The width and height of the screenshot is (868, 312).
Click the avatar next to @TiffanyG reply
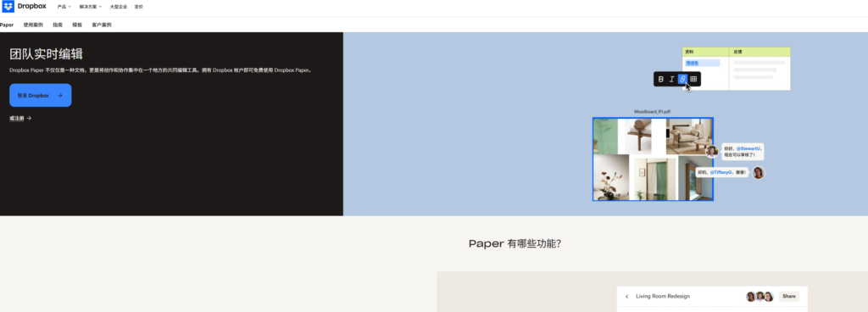(x=759, y=173)
